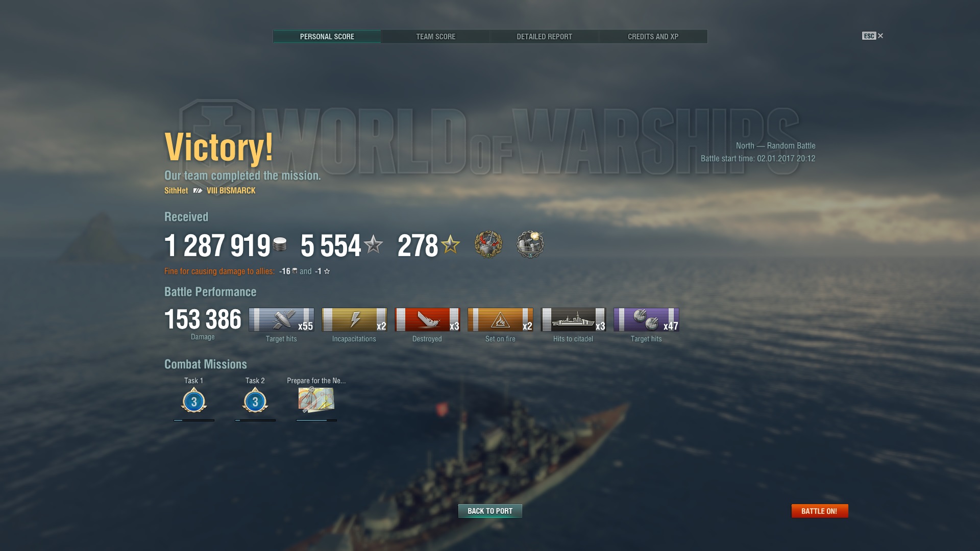Click the Hits to citadel ribbon

pos(573,319)
